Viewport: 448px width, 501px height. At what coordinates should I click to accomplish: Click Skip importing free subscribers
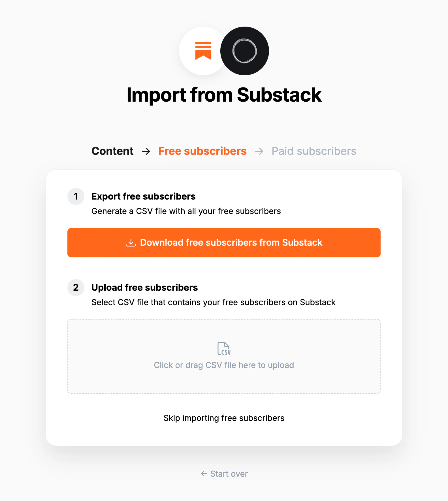coord(224,418)
